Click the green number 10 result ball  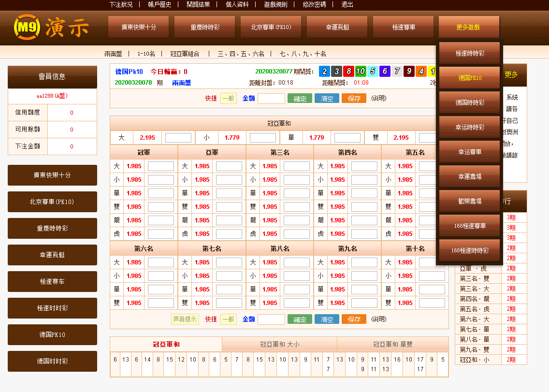point(361,71)
